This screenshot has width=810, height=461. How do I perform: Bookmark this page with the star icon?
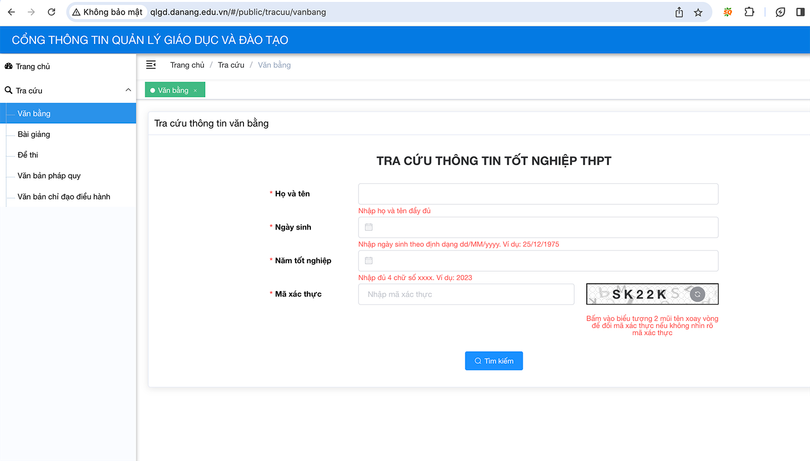698,12
